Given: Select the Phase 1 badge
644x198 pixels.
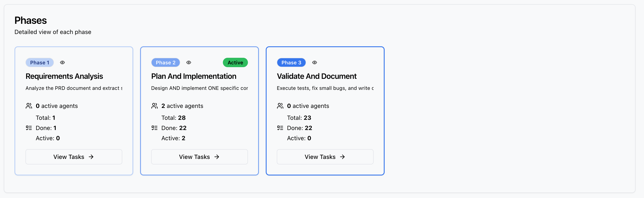Looking at the screenshot, I should (x=39, y=63).
